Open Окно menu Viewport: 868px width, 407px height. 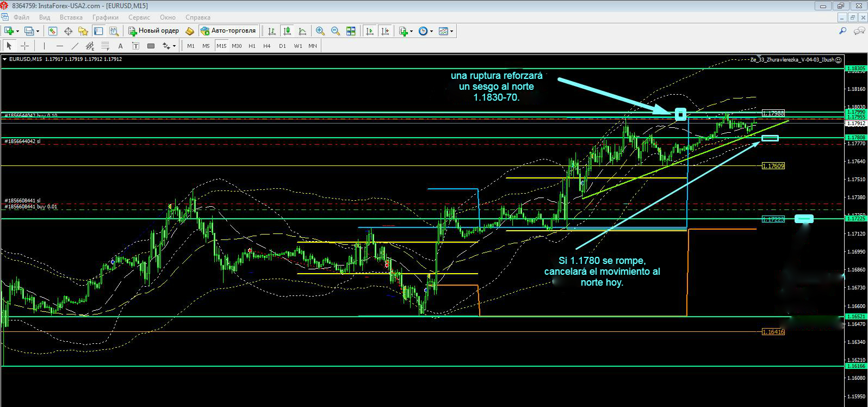pos(168,17)
